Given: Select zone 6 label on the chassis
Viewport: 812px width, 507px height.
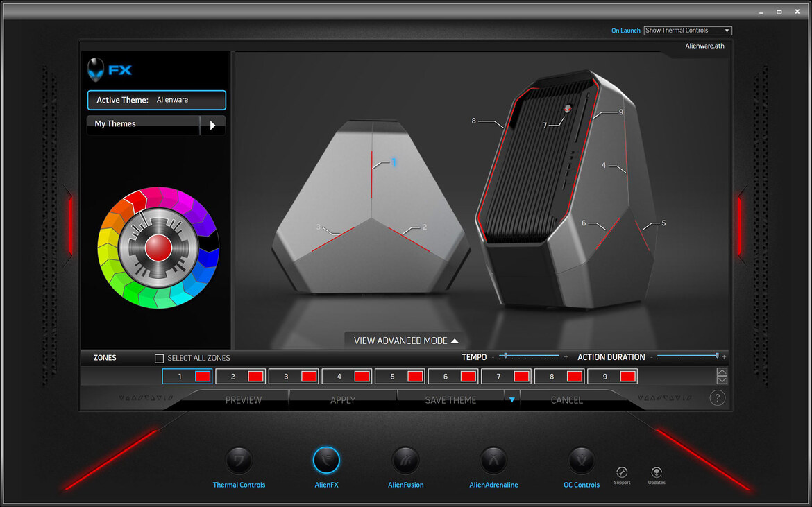Looking at the screenshot, I should (584, 223).
